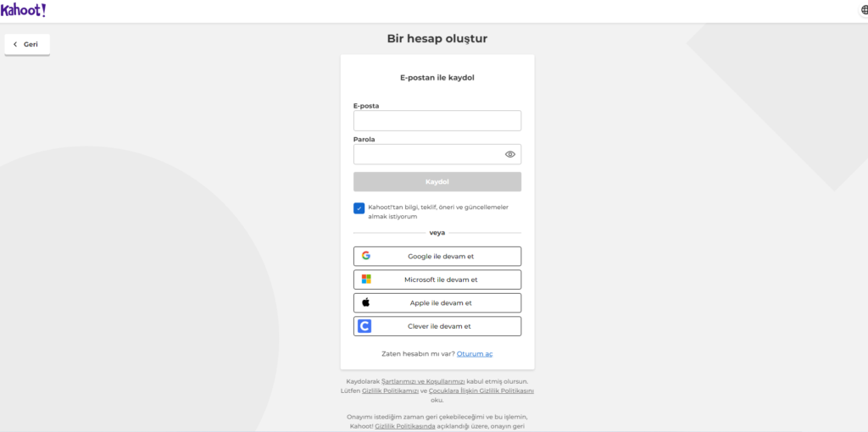
Task: Click 'E-postan ile kaydol' heading text
Action: coord(437,77)
